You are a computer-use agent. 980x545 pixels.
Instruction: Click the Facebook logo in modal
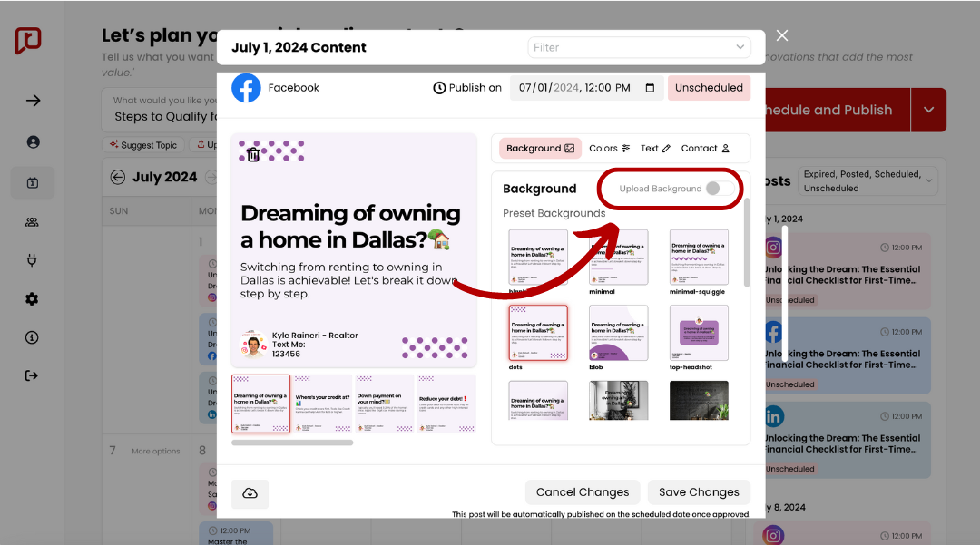[246, 88]
